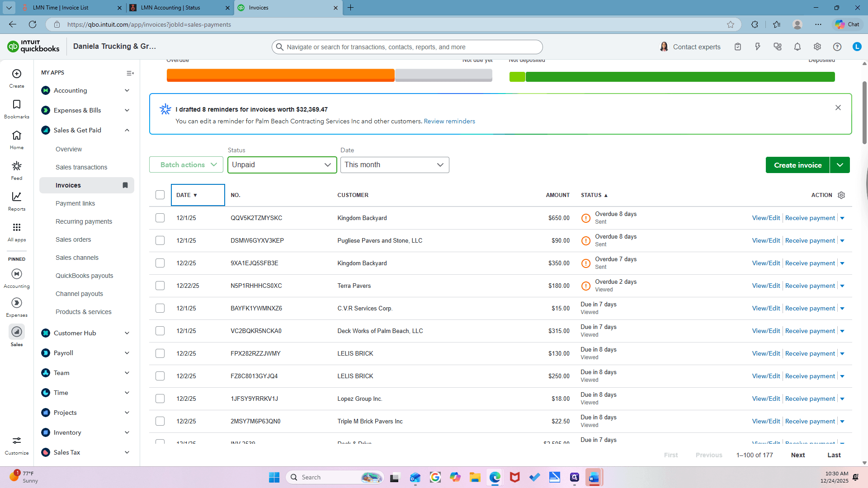The height and width of the screenshot is (488, 868).
Task: Click the orange Overdue bar segment
Action: [x=280, y=75]
